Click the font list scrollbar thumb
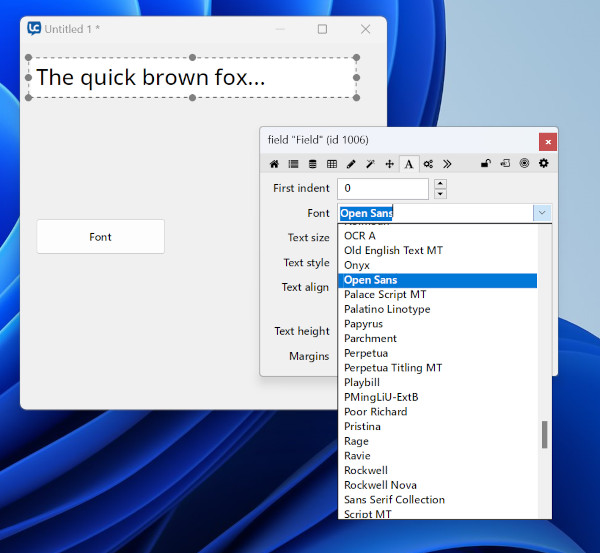This screenshot has height=553, width=600. click(x=545, y=434)
